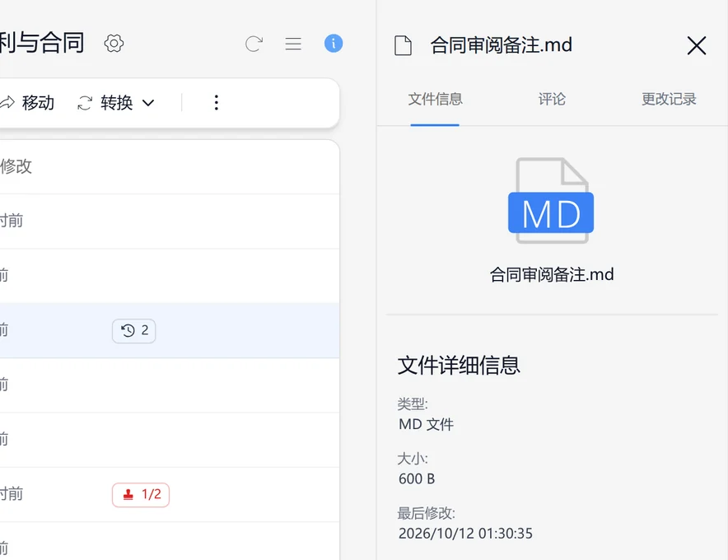Click the size value 600 B
The width and height of the screenshot is (728, 560).
[x=417, y=478]
